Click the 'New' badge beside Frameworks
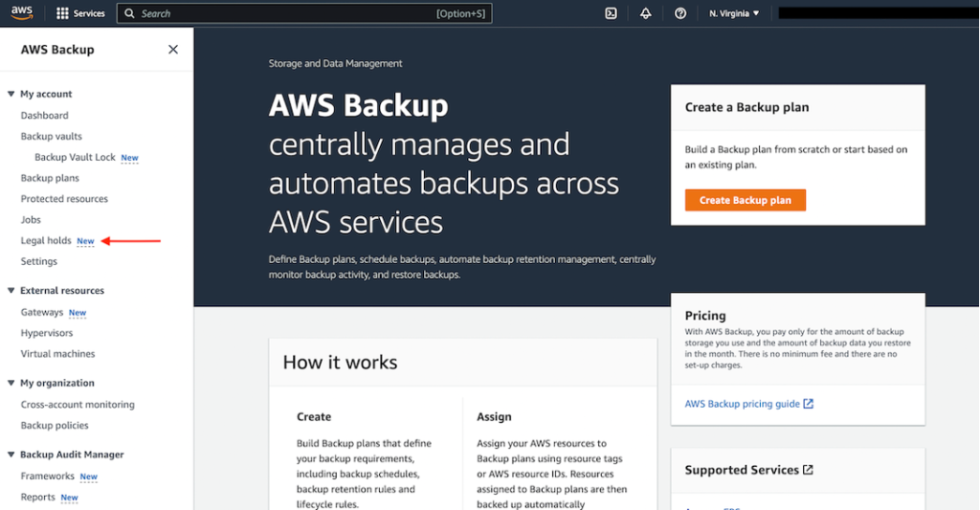980x510 pixels. pyautogui.click(x=89, y=477)
